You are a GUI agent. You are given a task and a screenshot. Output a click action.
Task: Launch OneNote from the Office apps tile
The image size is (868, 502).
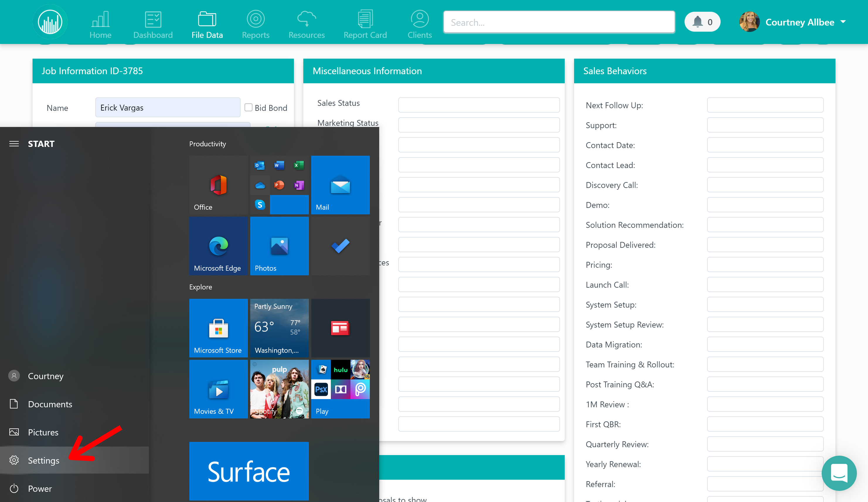(299, 185)
